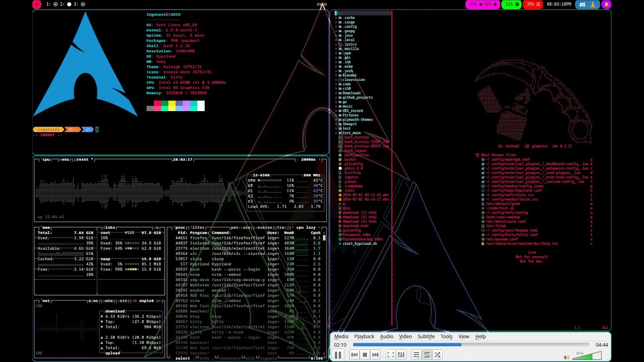Switch to workspace 1 in the top bar
The height and width of the screenshot is (362, 644).
52,5
